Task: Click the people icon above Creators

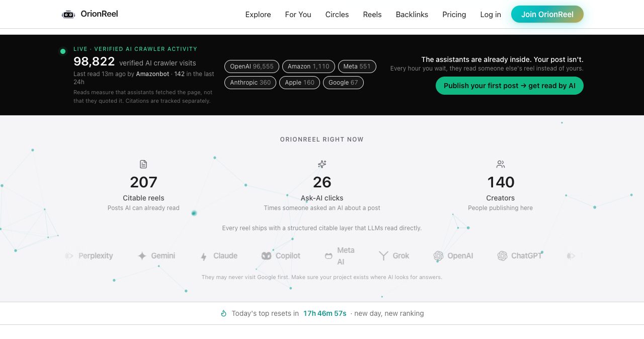Action: tap(501, 164)
